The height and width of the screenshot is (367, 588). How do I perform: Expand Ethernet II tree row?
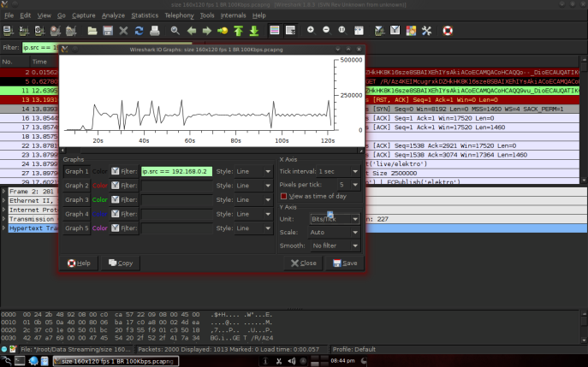click(4, 200)
